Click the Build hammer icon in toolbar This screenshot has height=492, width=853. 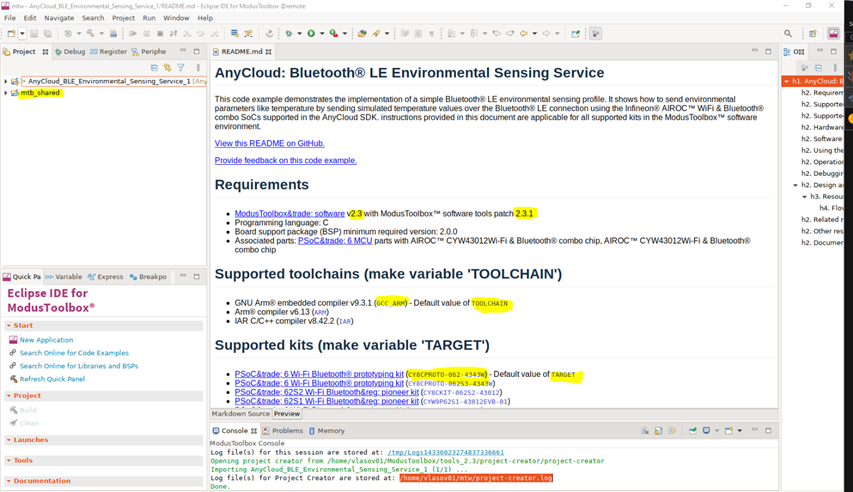90,34
